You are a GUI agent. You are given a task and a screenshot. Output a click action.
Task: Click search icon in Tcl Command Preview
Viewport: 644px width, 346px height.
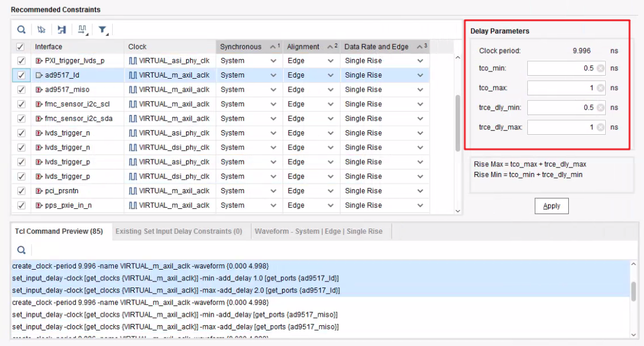coord(21,250)
